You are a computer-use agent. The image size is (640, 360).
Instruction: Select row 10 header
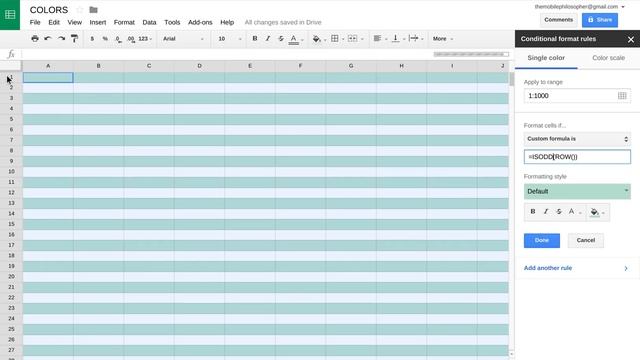click(11, 171)
